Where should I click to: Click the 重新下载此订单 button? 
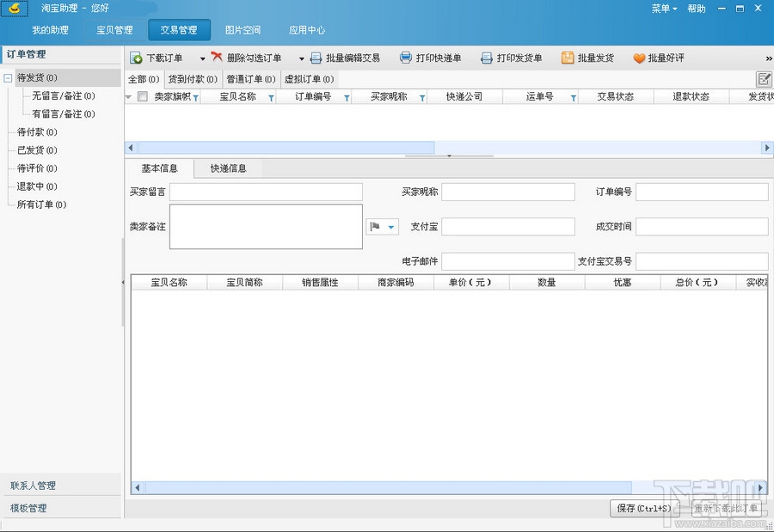pyautogui.click(x=726, y=508)
